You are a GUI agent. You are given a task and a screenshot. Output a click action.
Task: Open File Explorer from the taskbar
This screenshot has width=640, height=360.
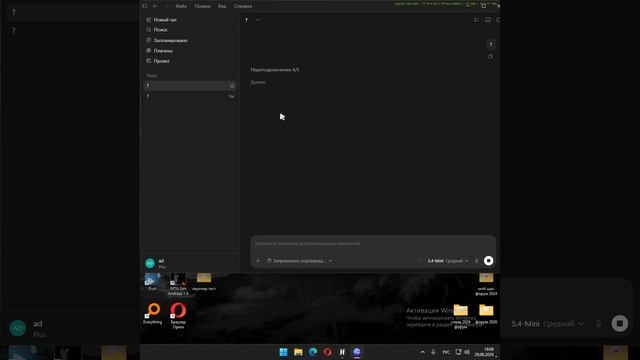click(x=298, y=352)
